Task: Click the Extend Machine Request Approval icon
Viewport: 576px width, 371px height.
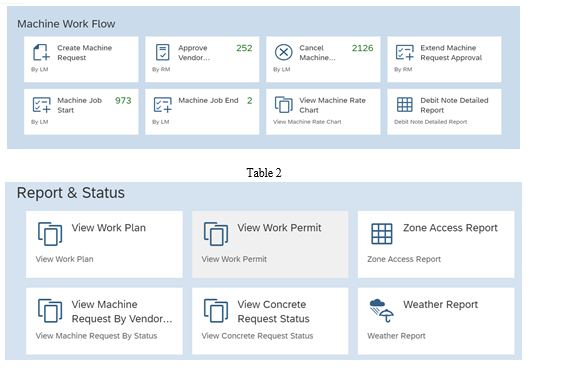Action: [x=404, y=52]
